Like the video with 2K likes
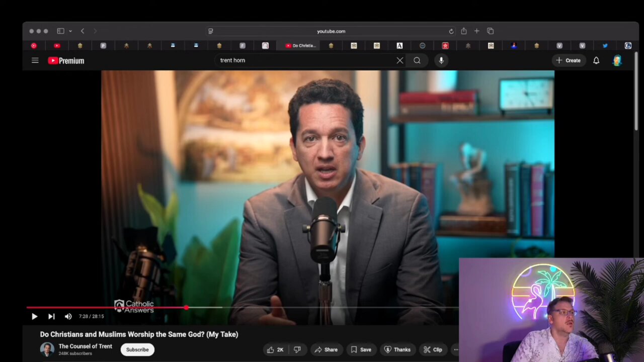 [x=275, y=349]
